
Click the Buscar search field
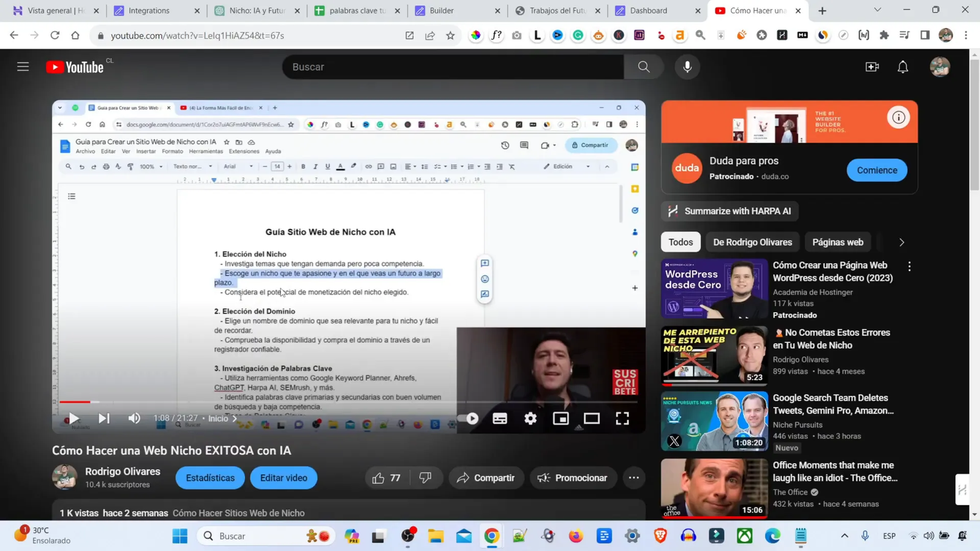tap(453, 67)
